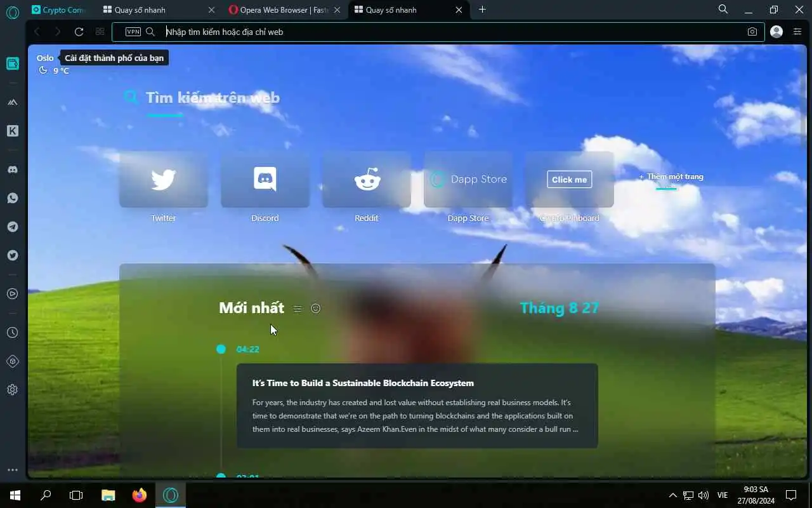Viewport: 812px width, 508px height.
Task: Go forward with the forward arrow
Action: click(58, 32)
